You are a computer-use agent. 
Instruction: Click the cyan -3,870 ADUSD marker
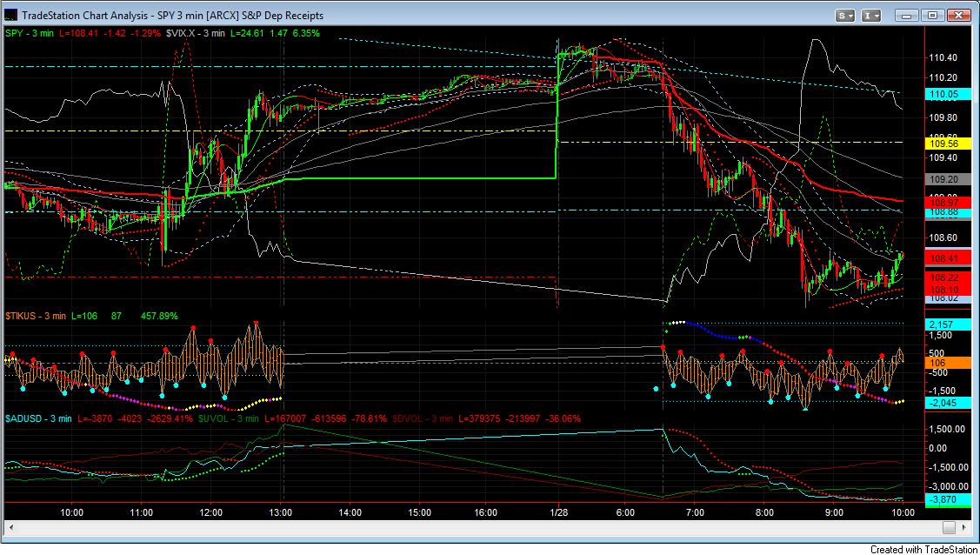(x=948, y=499)
